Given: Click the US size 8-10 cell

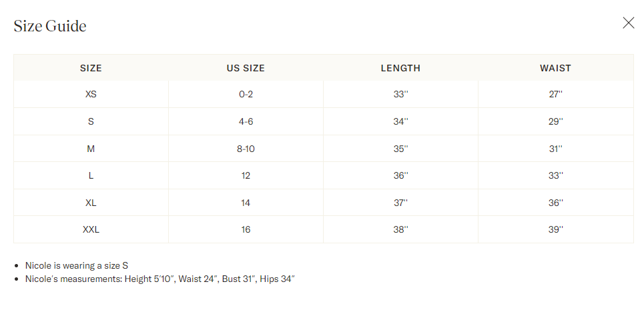Looking at the screenshot, I should (246, 149).
